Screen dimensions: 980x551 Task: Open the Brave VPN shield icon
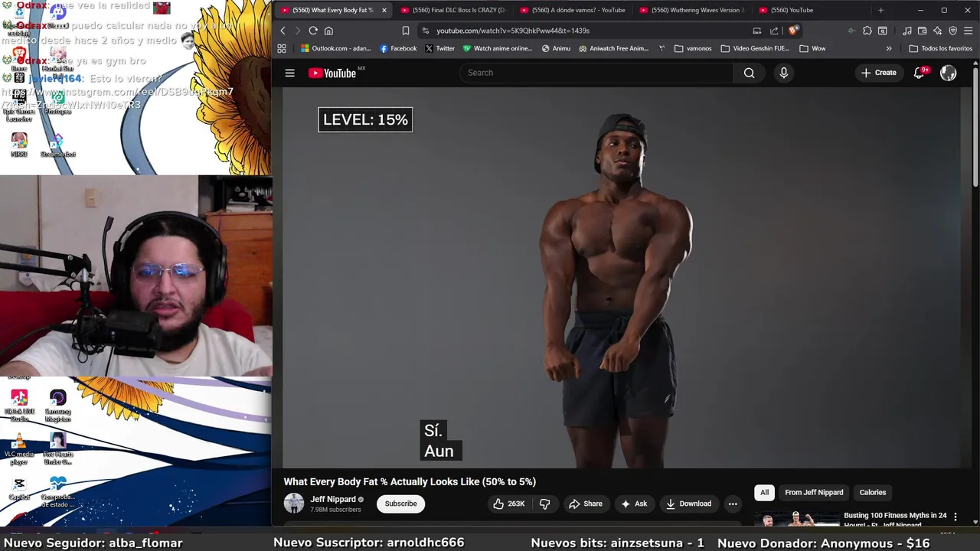(953, 31)
